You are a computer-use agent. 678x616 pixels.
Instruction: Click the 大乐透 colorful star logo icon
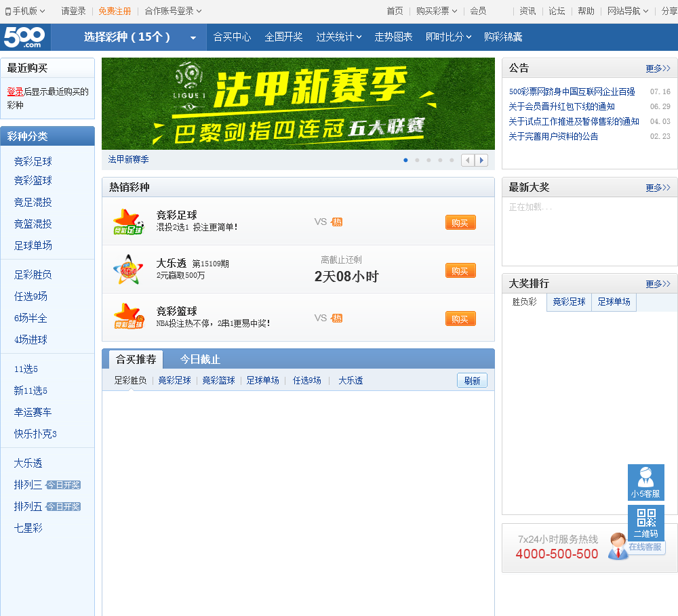point(128,269)
